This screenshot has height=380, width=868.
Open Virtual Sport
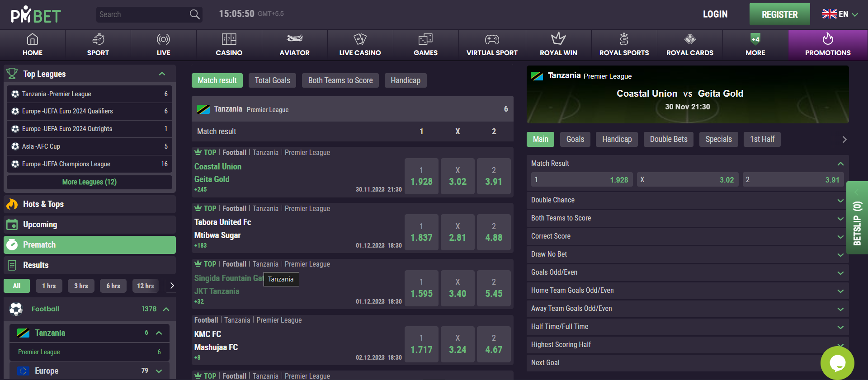coord(492,45)
